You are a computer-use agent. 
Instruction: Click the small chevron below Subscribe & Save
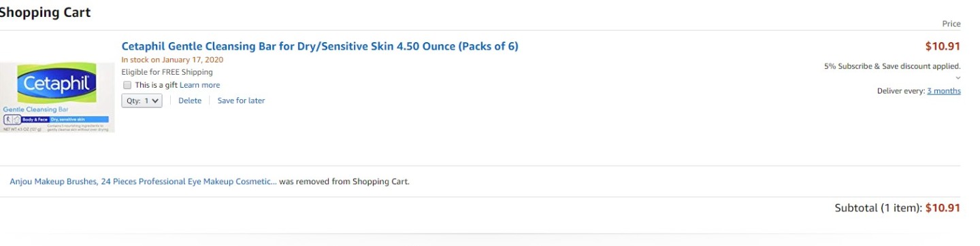(958, 78)
